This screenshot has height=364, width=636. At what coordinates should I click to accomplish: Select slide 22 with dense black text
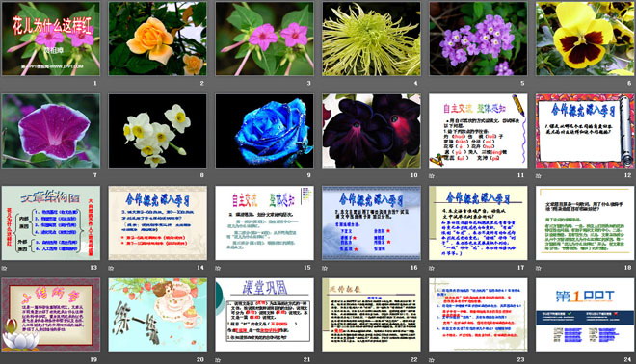pyautogui.click(x=371, y=315)
